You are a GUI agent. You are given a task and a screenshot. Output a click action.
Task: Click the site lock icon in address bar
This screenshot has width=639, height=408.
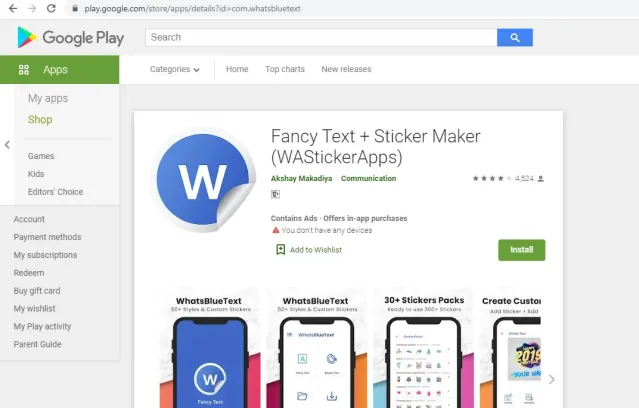click(x=75, y=8)
